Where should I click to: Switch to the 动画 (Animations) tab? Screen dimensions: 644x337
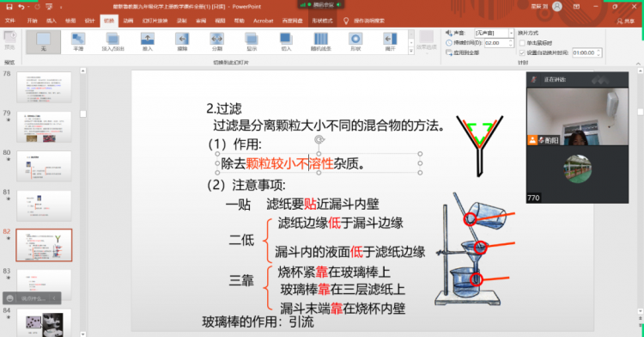(128, 21)
